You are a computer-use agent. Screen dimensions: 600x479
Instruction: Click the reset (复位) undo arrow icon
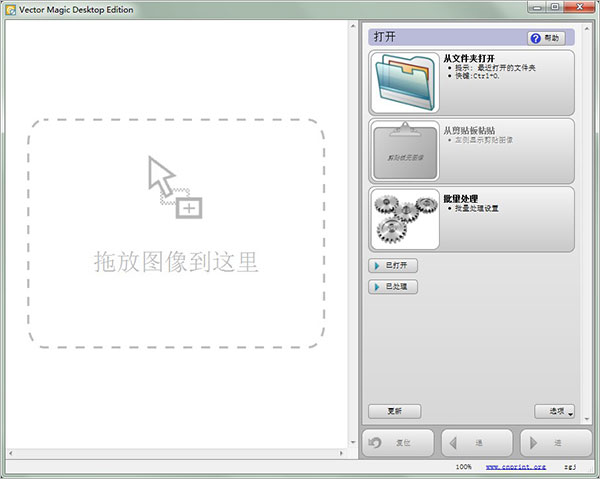[376, 442]
